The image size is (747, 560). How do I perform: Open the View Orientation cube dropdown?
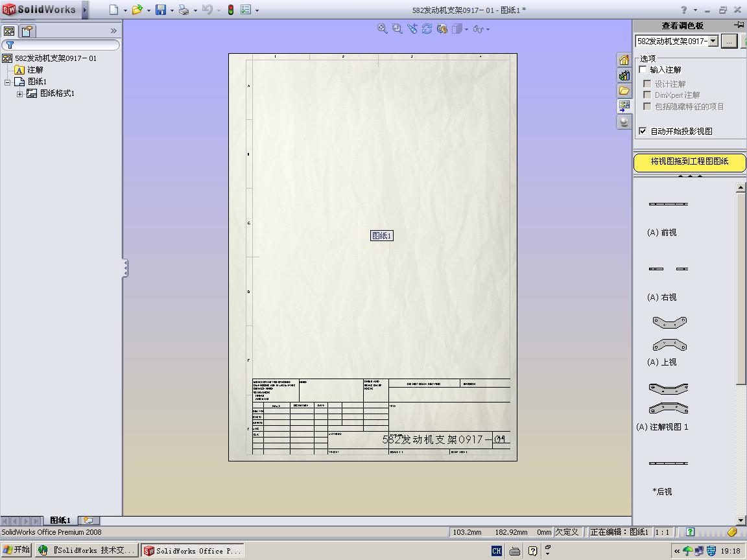467,29
